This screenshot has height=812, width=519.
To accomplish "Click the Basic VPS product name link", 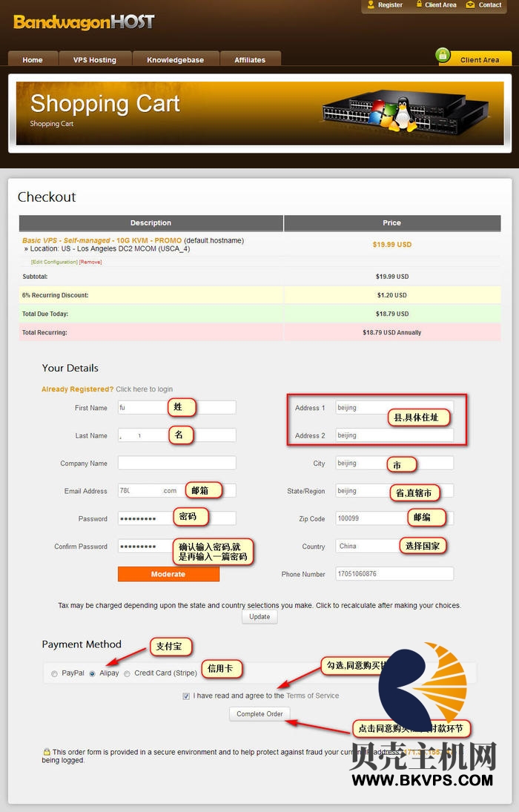I will pyautogui.click(x=102, y=240).
